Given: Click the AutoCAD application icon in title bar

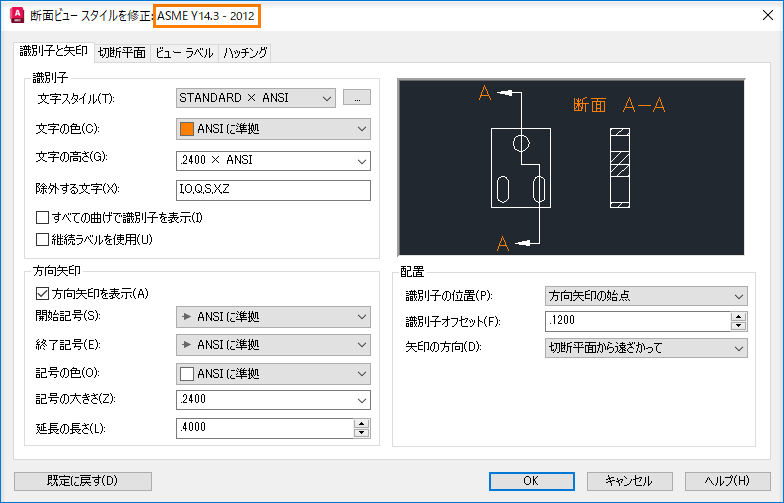Looking at the screenshot, I should click(x=17, y=16).
